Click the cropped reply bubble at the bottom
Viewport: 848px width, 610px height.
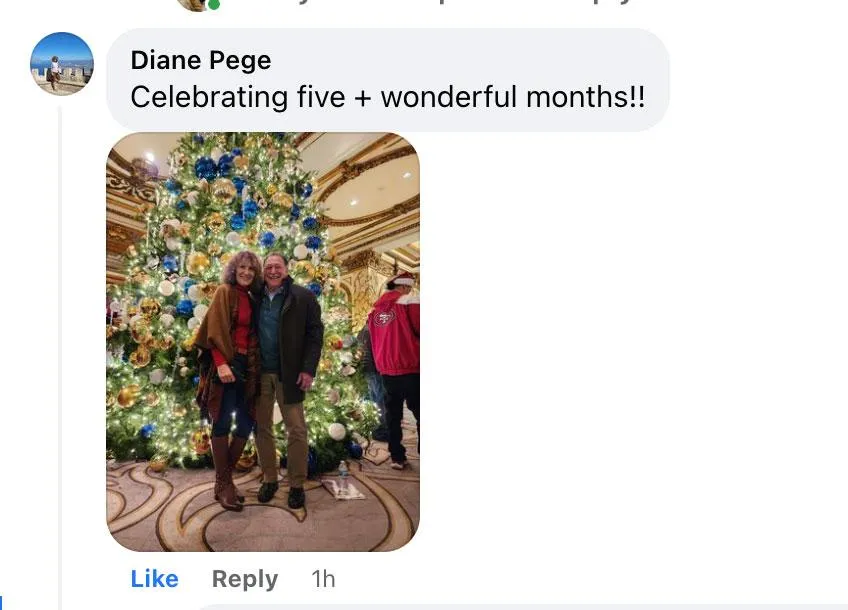click(x=519, y=607)
